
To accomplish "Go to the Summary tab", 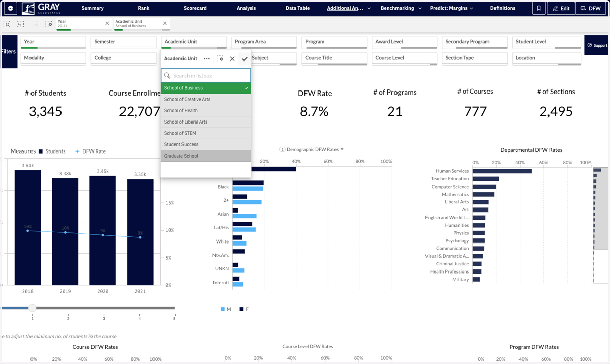I will tap(93, 8).
